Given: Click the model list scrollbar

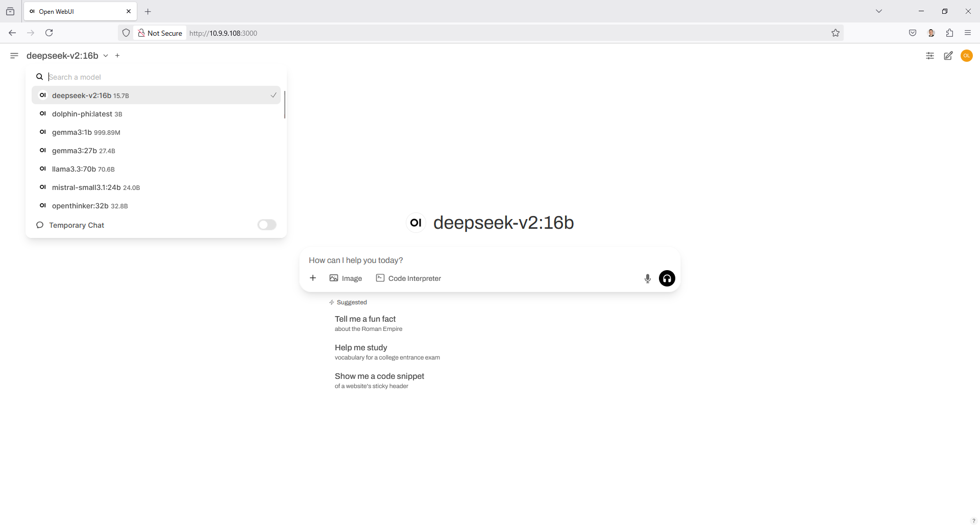Looking at the screenshot, I should (x=284, y=105).
